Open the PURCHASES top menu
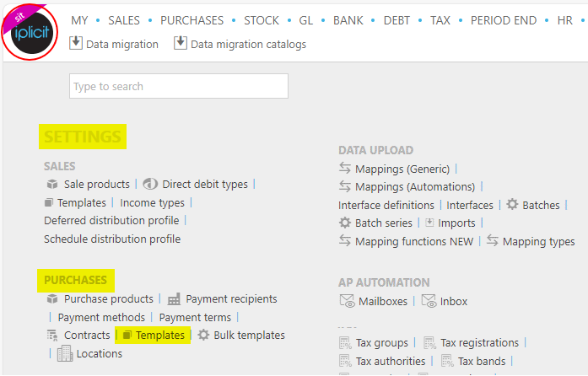 (192, 20)
